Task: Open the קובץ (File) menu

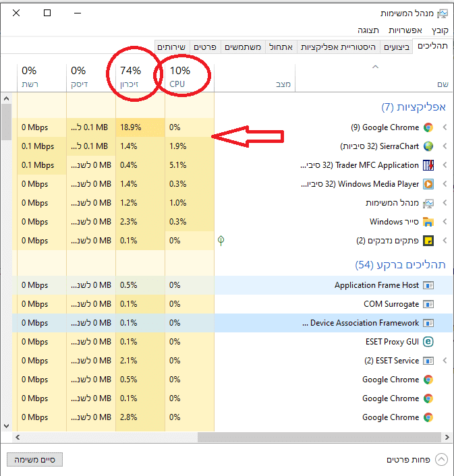Action: [x=440, y=30]
